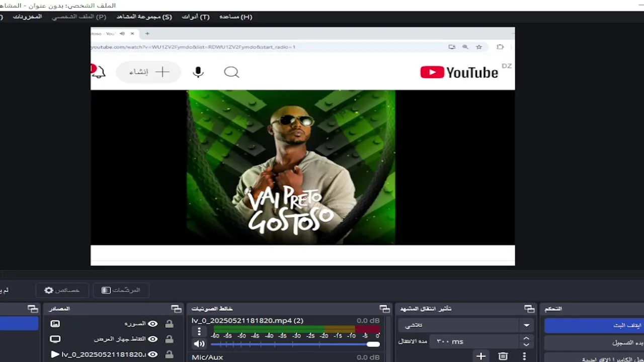Open the المرشحات filters button

(121, 290)
